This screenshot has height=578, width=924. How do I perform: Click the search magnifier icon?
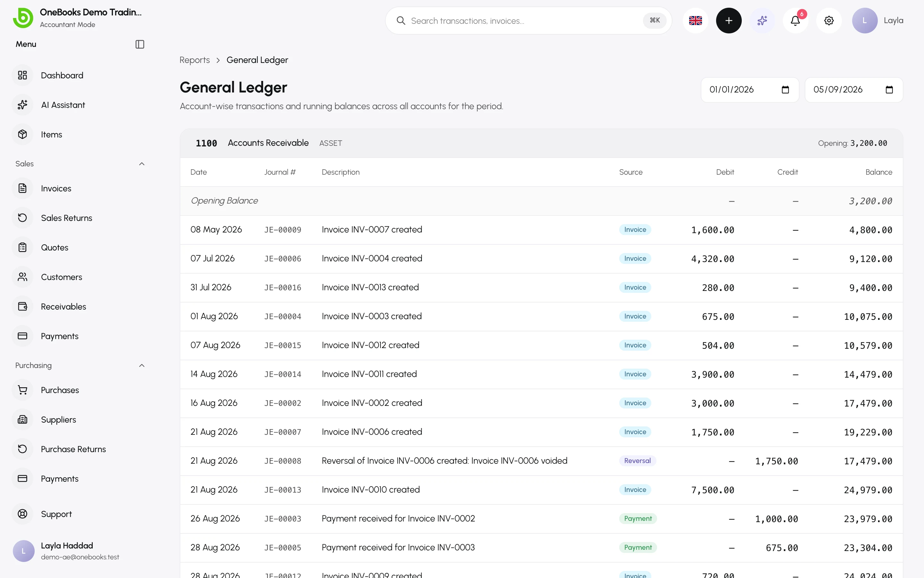pos(400,21)
